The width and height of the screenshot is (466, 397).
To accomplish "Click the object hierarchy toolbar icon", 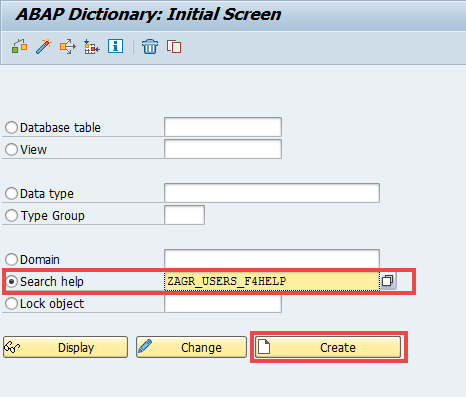I will click(92, 46).
